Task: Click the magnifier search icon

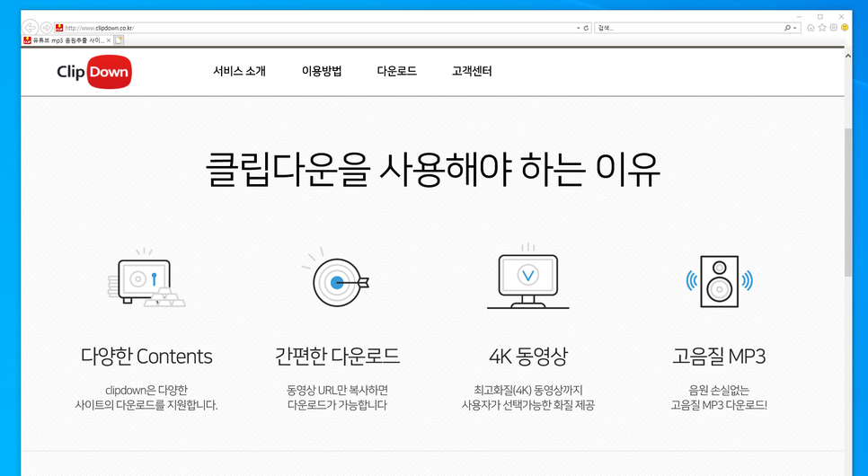Action: point(787,28)
